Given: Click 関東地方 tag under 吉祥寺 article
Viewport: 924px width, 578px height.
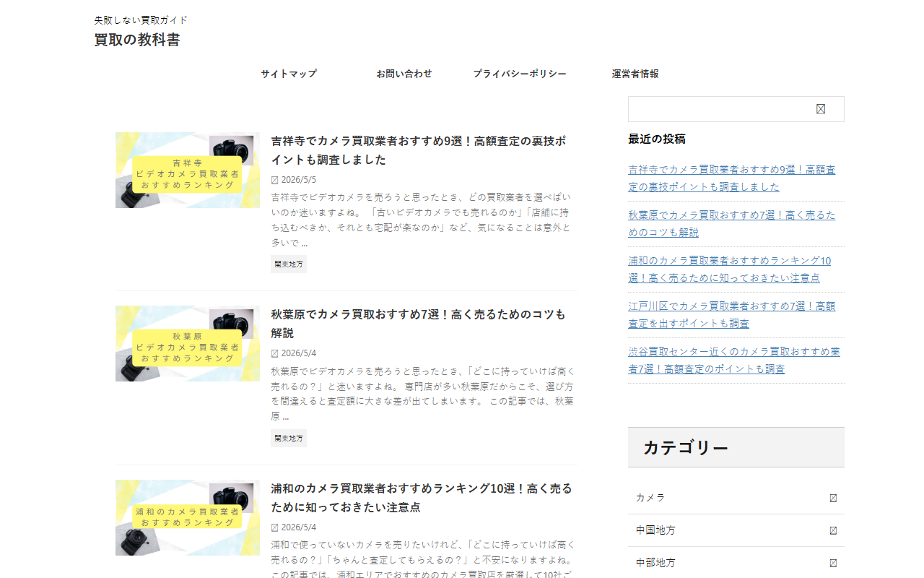Looking at the screenshot, I should click(289, 264).
